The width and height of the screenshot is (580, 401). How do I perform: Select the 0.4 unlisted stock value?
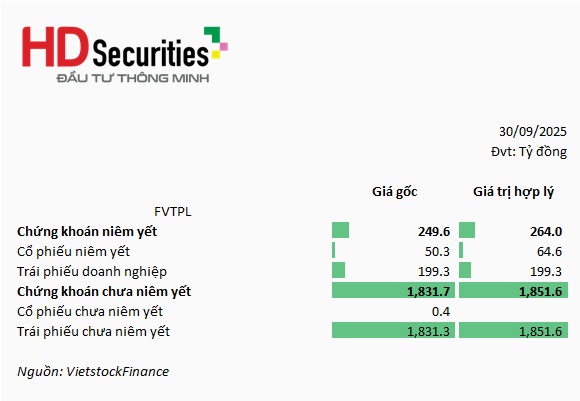pos(441,311)
